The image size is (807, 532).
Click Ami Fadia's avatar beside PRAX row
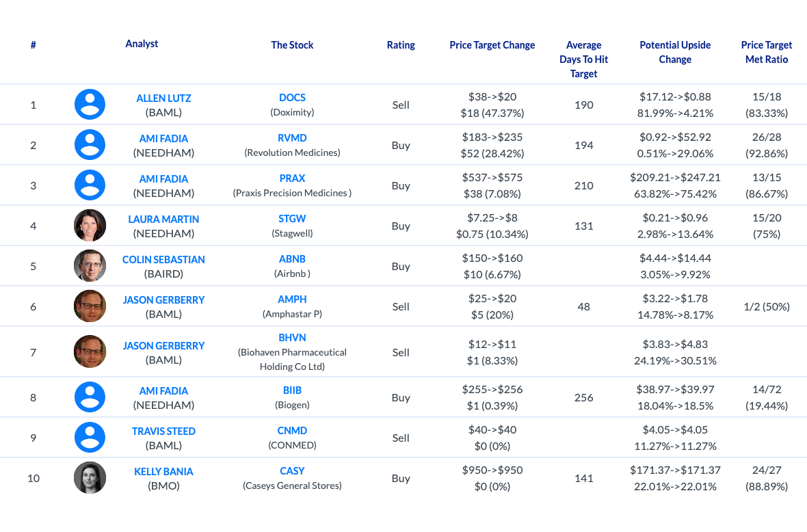pos(90,185)
